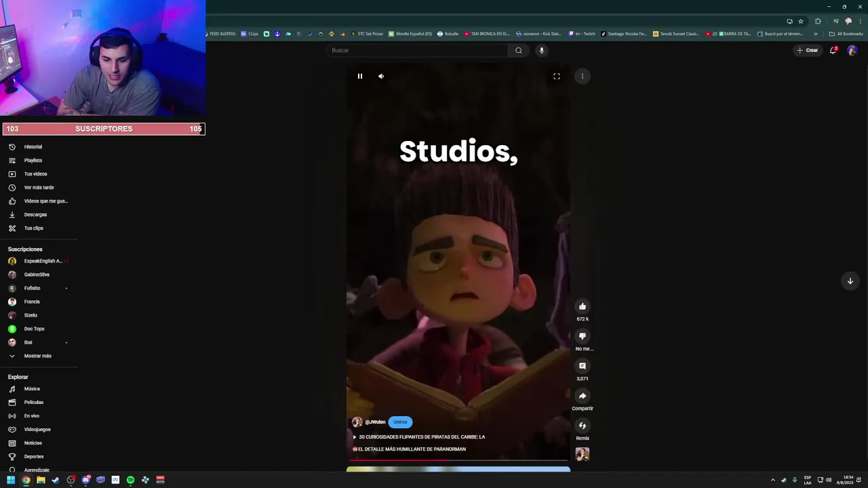Enter fullscreen for the Short

pos(557,77)
